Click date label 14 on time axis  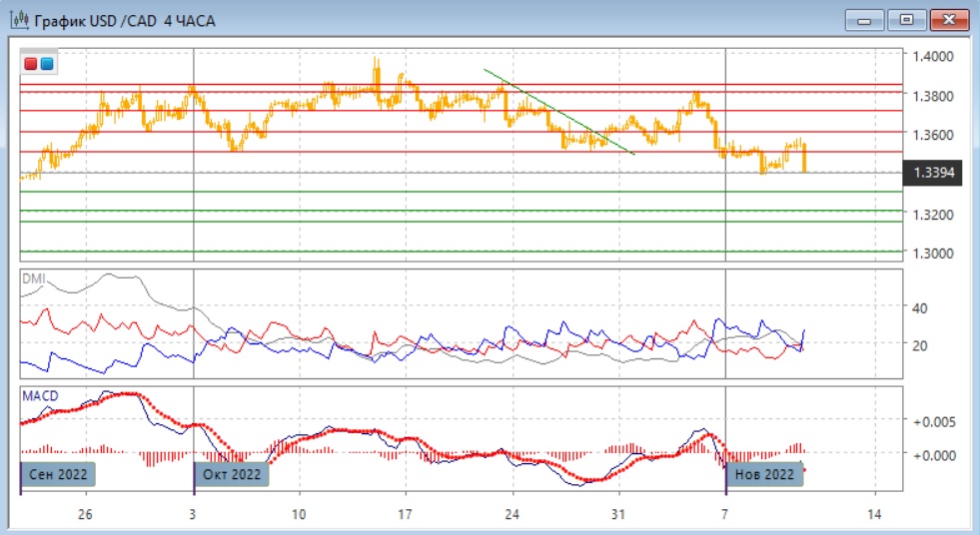(x=875, y=515)
